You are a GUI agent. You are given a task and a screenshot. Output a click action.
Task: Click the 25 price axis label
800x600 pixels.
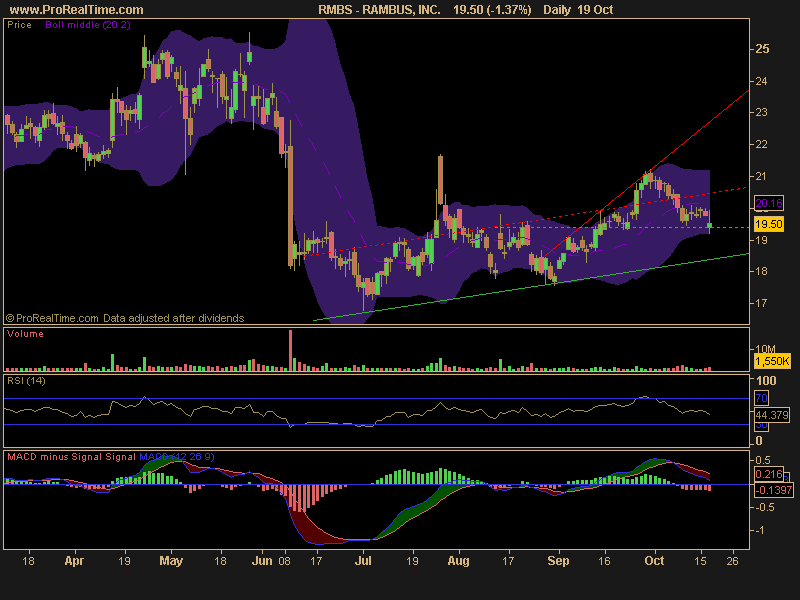[762, 49]
